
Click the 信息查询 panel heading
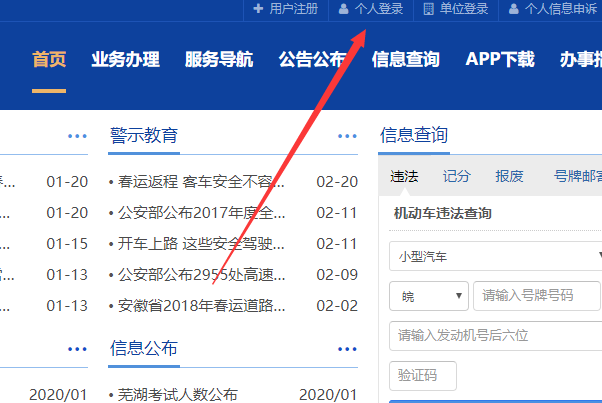414,135
